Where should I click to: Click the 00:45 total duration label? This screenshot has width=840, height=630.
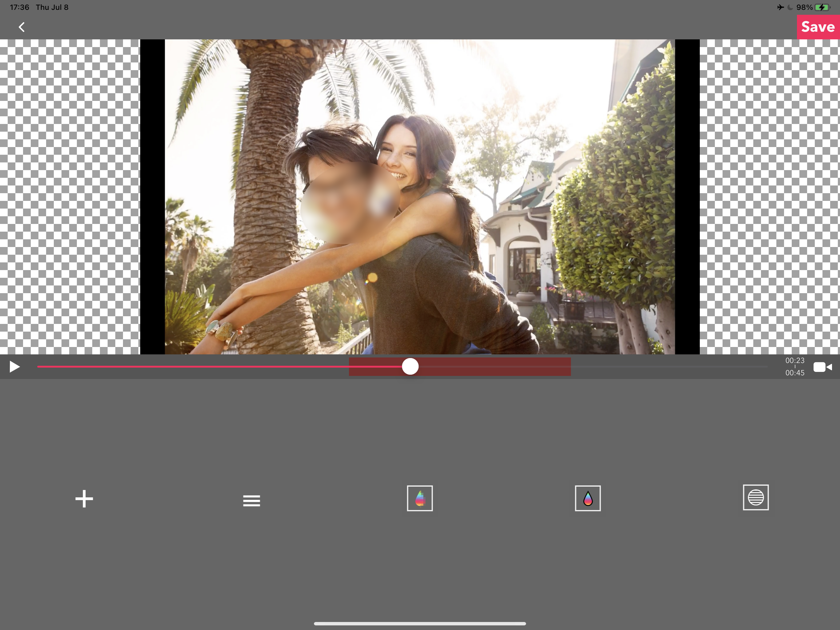[794, 373]
